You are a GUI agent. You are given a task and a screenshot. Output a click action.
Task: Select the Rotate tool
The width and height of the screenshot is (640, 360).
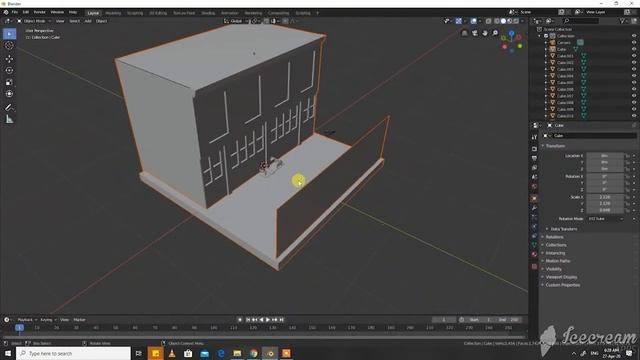click(x=9, y=71)
